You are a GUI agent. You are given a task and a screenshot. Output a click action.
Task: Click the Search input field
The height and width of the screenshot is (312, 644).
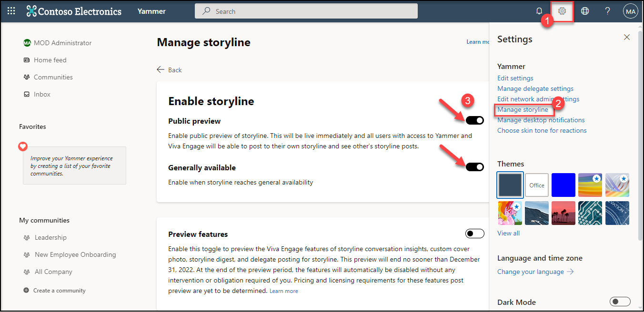coord(306,11)
